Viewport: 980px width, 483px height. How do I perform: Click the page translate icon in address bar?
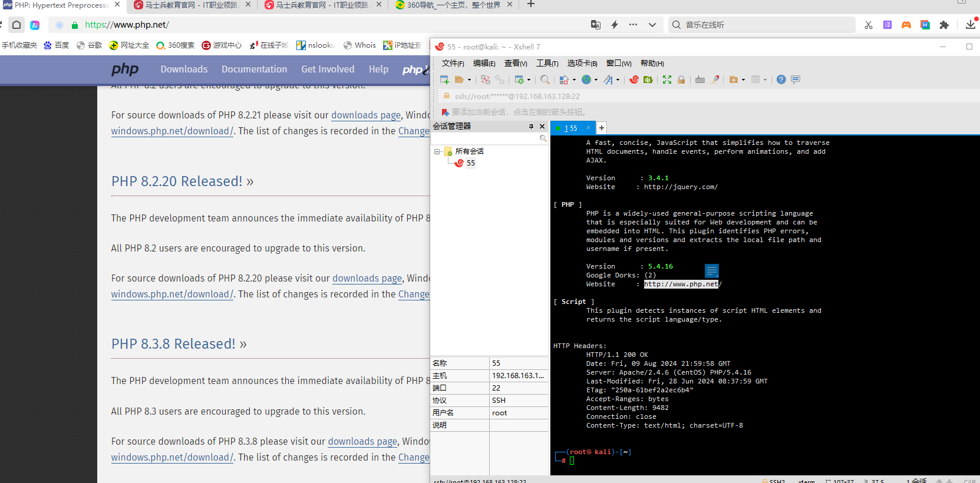[x=596, y=25]
